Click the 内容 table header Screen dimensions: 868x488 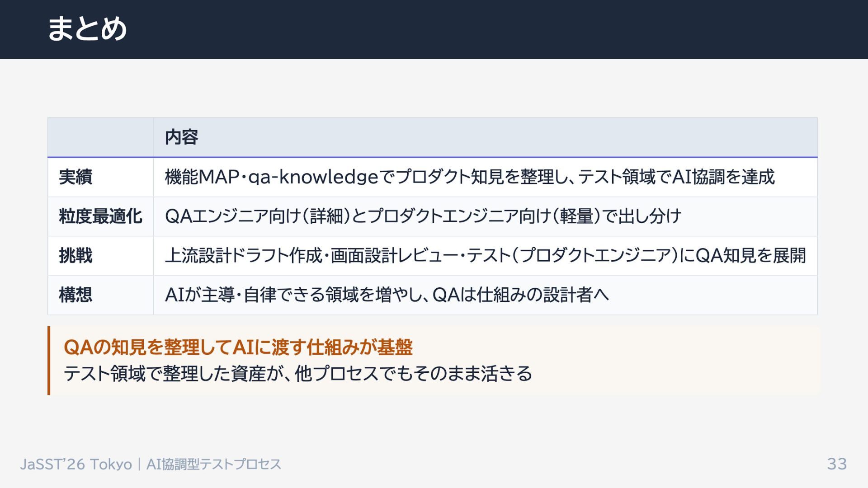[x=181, y=137]
